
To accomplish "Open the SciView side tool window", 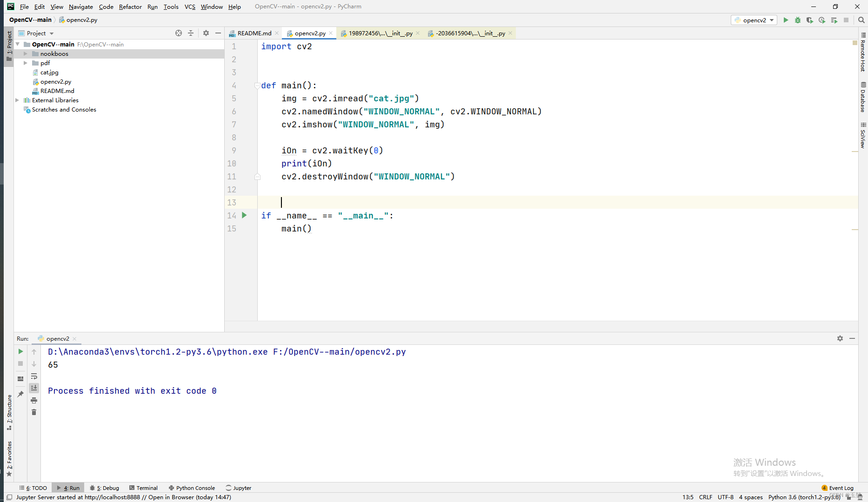I will click(x=863, y=135).
